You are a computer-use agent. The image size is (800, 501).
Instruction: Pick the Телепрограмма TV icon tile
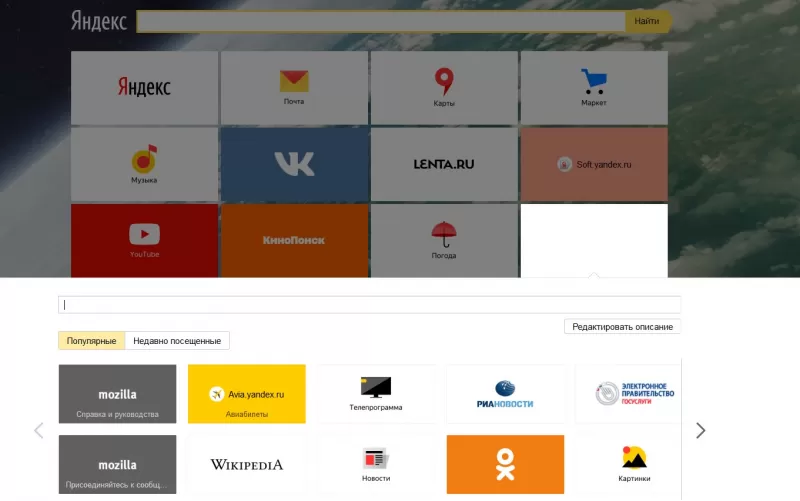click(x=376, y=394)
